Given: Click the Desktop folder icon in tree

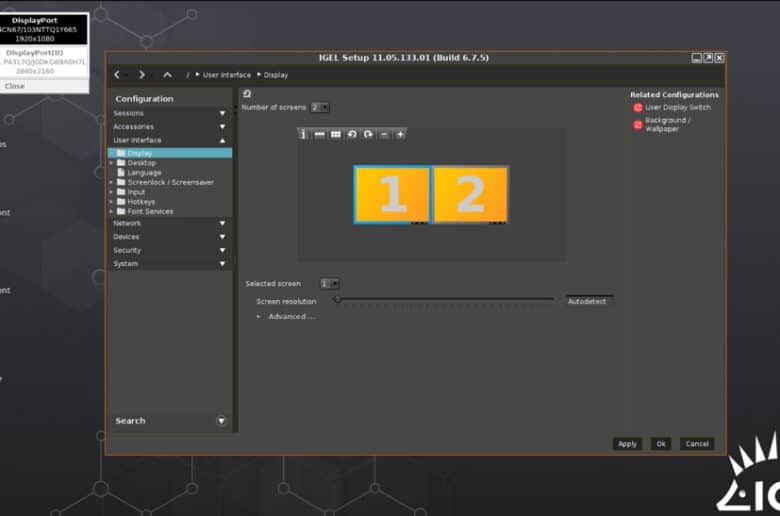Looking at the screenshot, I should (121, 163).
